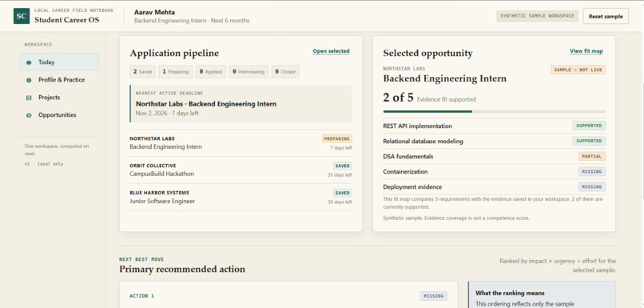Click the SC logo badge
644x308 pixels.
coord(22,16)
